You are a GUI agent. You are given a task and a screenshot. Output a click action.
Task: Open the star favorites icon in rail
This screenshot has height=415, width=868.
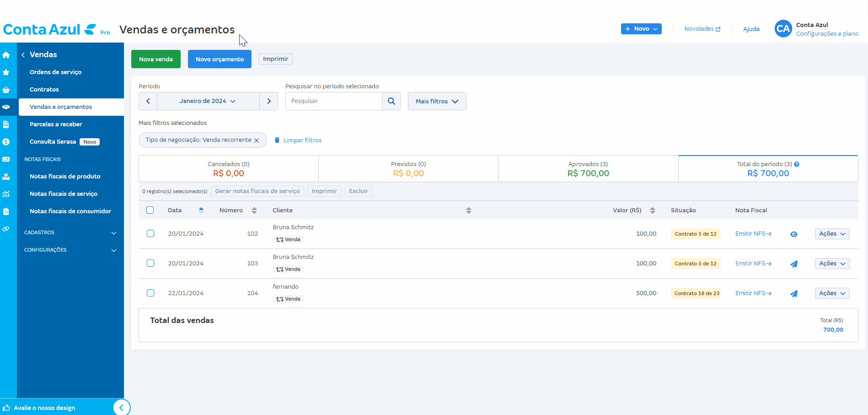pos(6,72)
